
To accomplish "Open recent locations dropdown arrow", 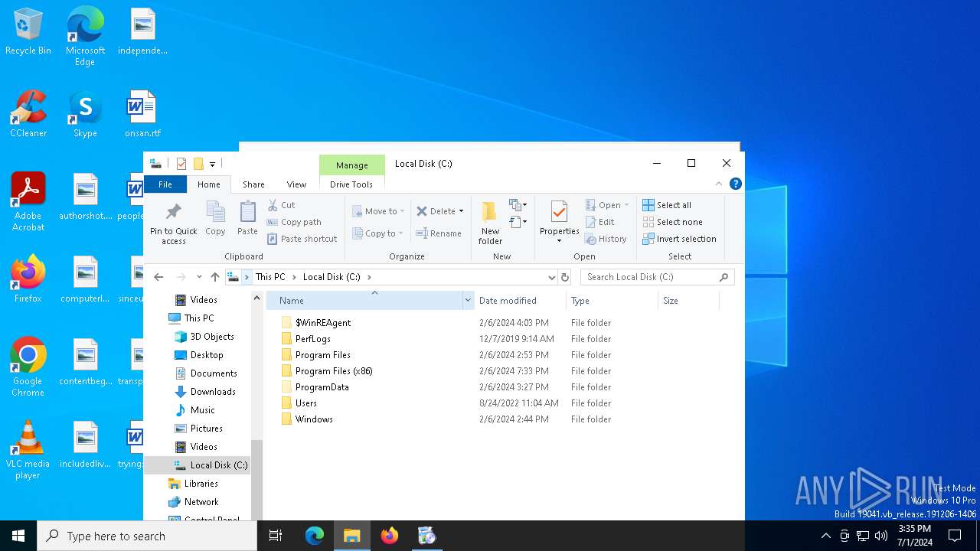I will (x=199, y=277).
